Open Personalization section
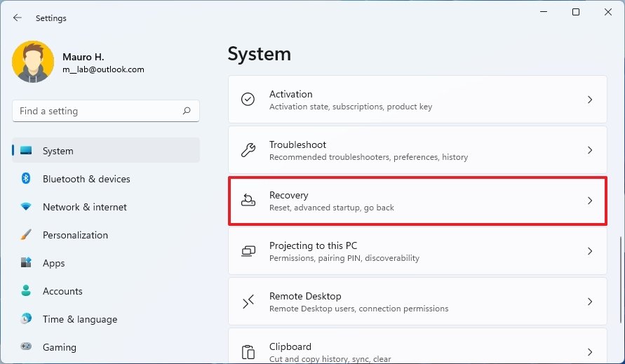Screen dimensions: 625x364 point(106,235)
